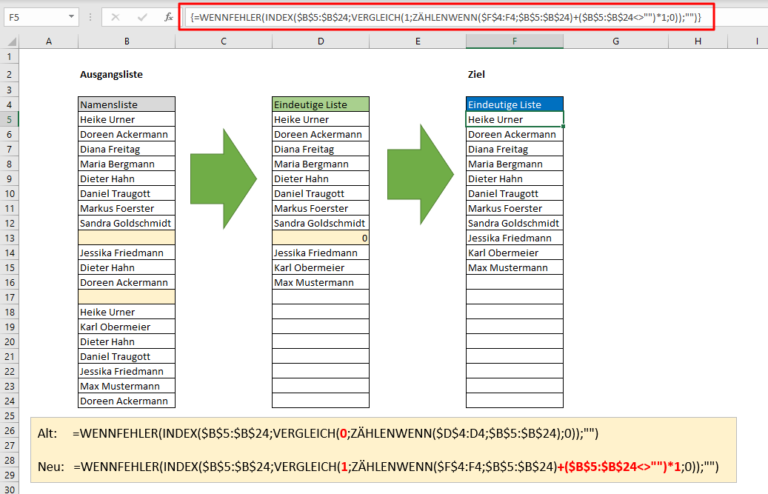Click the 'Namensliste' header cell
This screenshot has width=768, height=494.
click(x=127, y=104)
